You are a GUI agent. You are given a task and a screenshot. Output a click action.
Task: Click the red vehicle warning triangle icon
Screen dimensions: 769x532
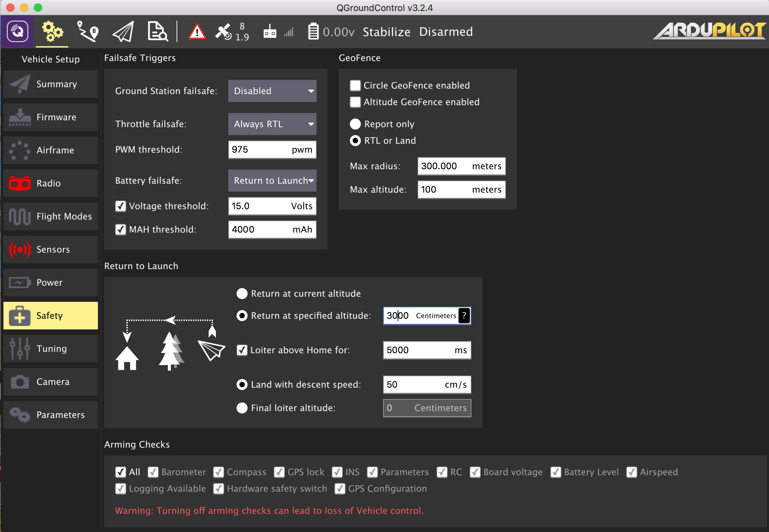click(197, 32)
